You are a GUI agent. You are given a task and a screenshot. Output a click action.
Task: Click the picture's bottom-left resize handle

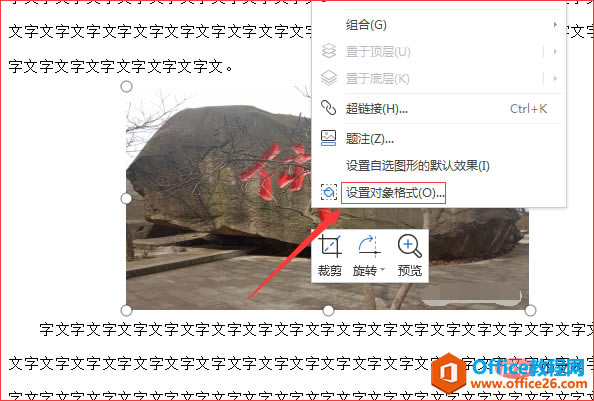click(x=127, y=311)
